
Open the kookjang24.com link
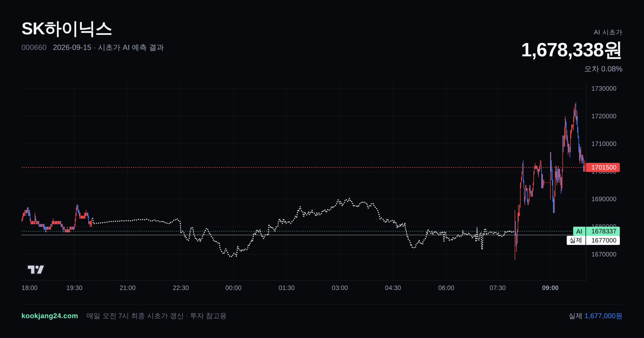point(50,316)
